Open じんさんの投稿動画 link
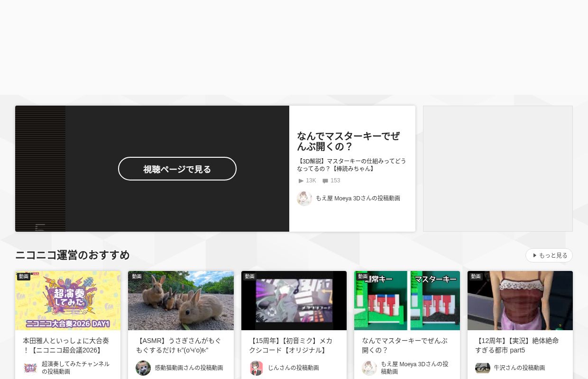The image size is (588, 379). pos(294,368)
